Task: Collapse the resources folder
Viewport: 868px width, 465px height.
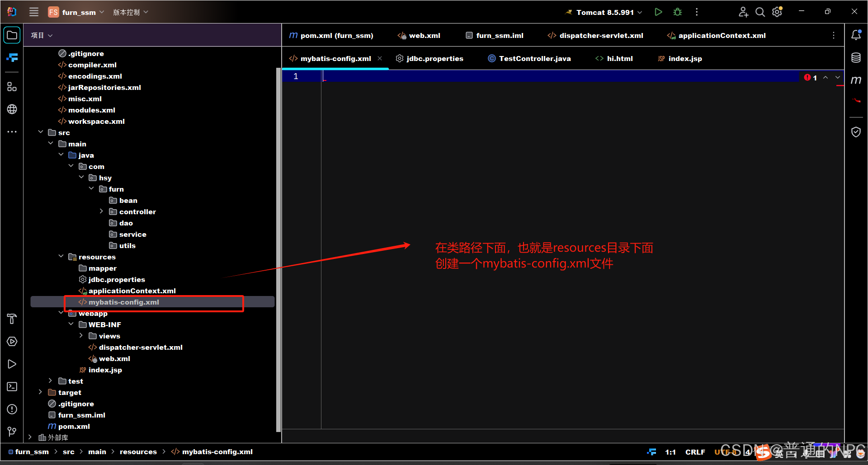Action: [x=61, y=256]
